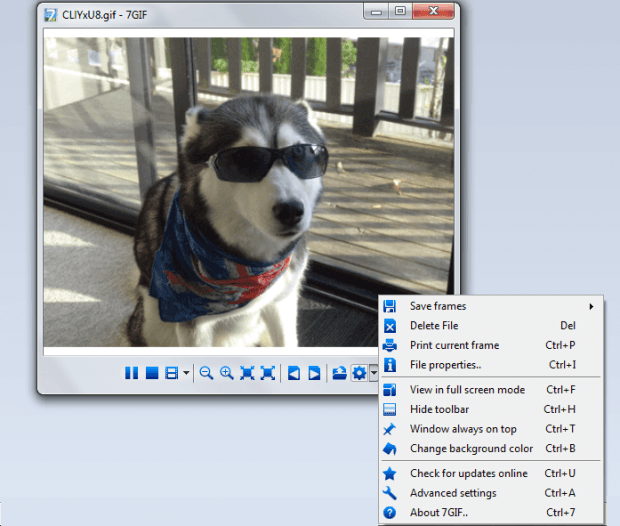Viewport: 620px width, 526px height.
Task: Click the 7GIF app icon in title bar
Action: pos(50,15)
